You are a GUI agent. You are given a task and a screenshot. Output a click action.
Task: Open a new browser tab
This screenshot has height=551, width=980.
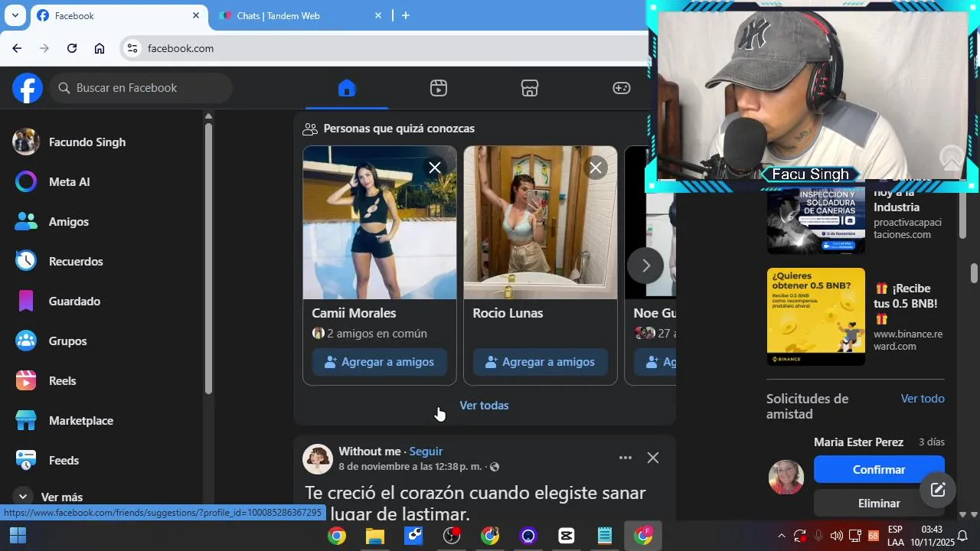pyautogui.click(x=406, y=15)
